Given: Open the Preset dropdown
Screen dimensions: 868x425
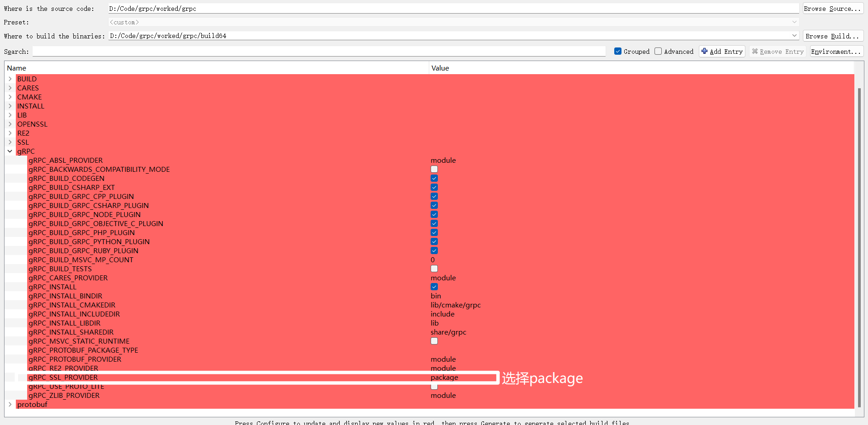Looking at the screenshot, I should 454,22.
